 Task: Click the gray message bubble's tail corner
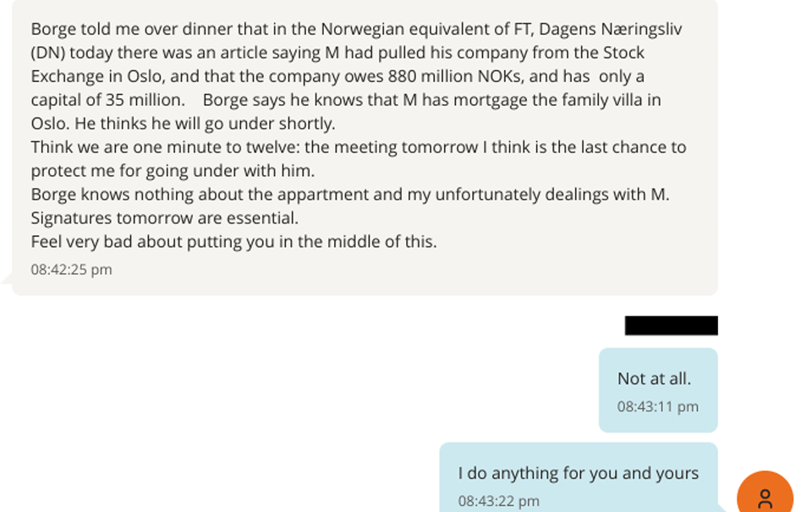8,278
